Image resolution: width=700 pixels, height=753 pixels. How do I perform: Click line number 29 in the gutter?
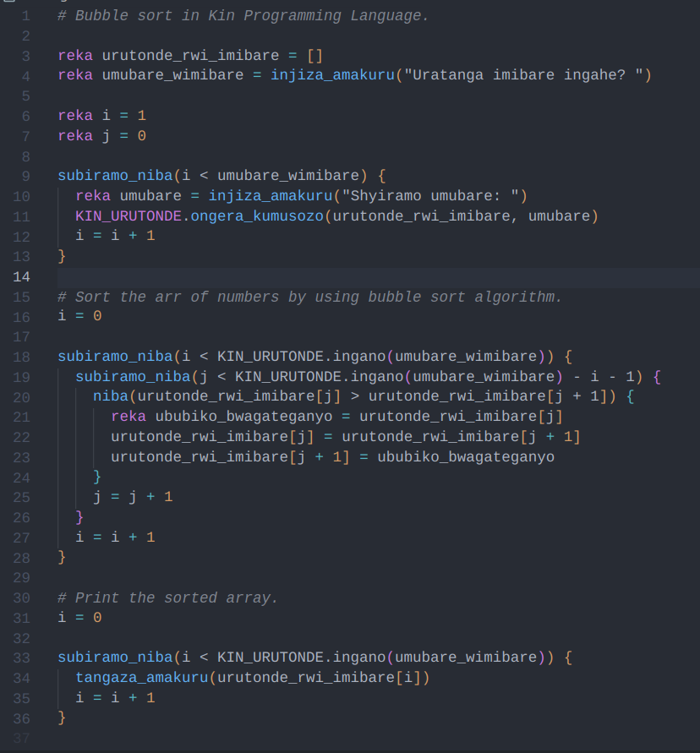[x=21, y=578]
